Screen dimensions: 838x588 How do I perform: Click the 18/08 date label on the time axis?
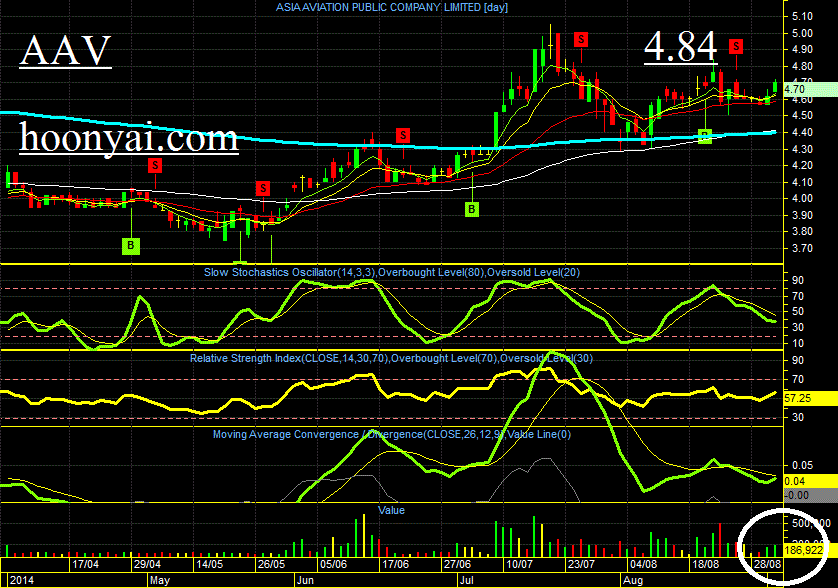(x=705, y=564)
